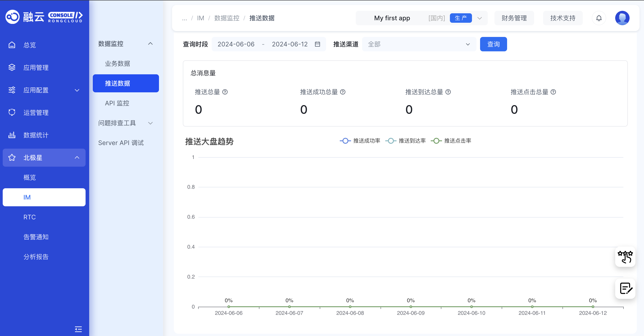Open the floating rating feedback icon
The height and width of the screenshot is (336, 644).
[625, 257]
